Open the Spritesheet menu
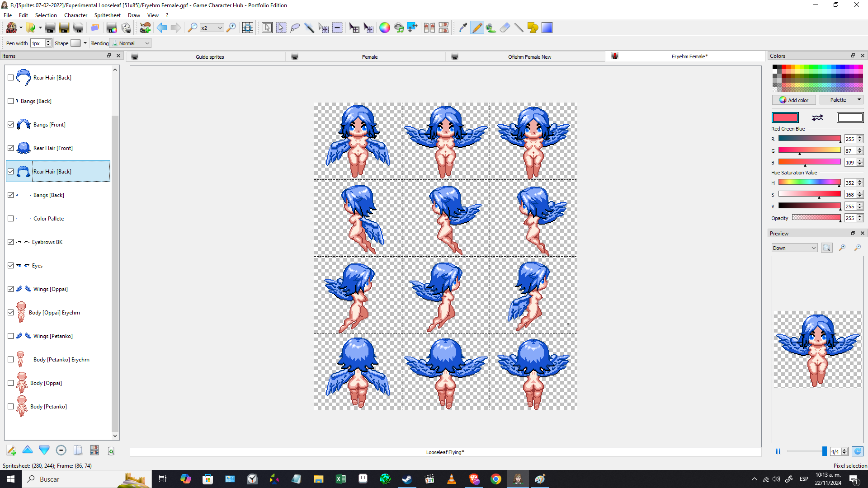Screen dimensions: 868x488 (x=107, y=15)
